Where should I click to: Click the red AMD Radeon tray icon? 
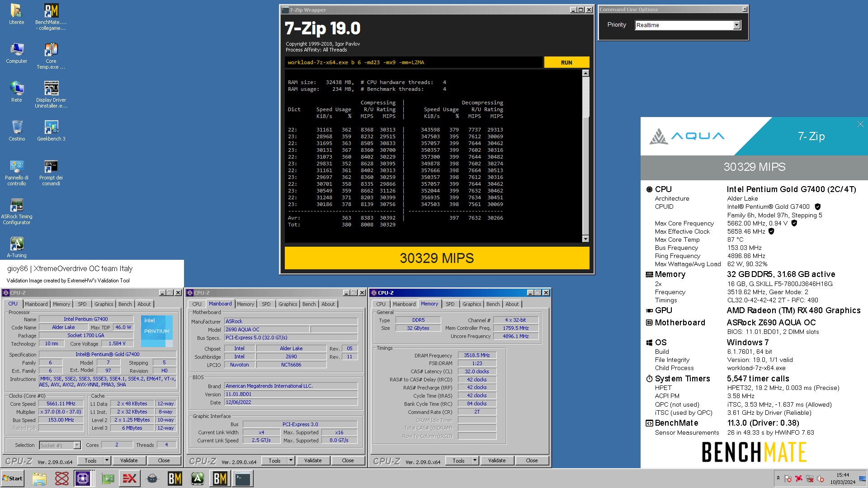pyautogui.click(x=799, y=479)
